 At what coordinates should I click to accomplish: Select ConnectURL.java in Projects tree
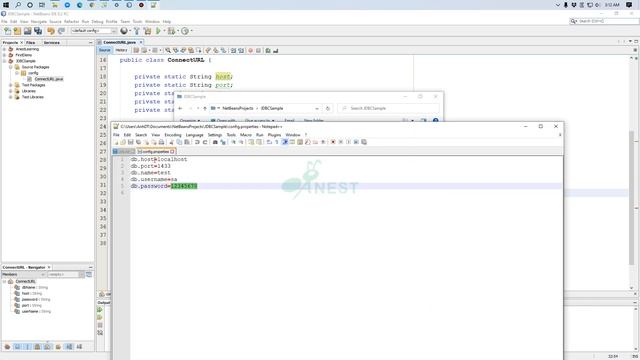click(49, 79)
